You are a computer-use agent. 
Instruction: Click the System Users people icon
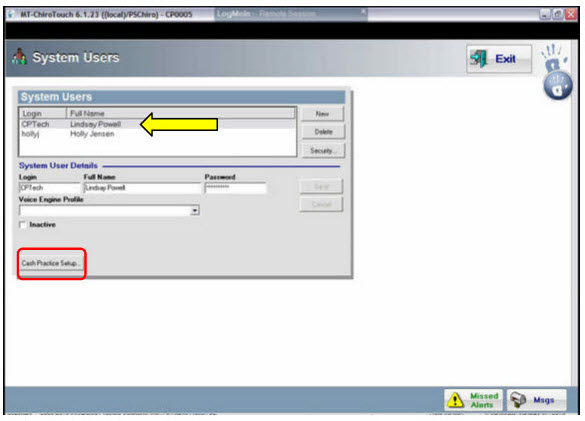pyautogui.click(x=19, y=57)
